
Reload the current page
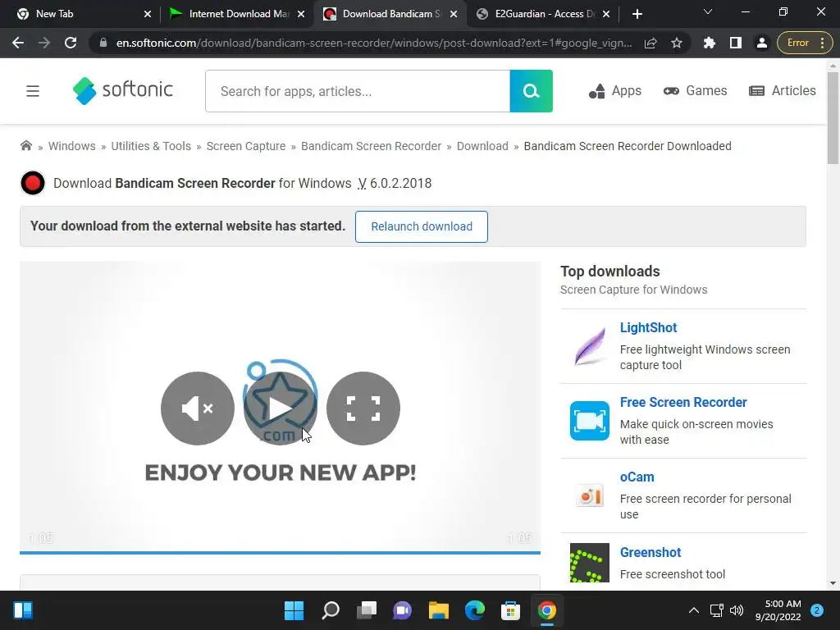tap(71, 43)
